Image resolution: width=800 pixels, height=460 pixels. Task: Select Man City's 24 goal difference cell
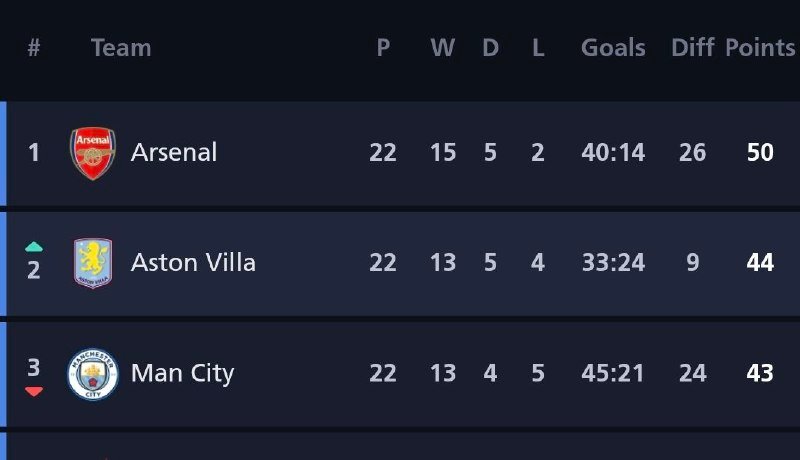click(692, 374)
